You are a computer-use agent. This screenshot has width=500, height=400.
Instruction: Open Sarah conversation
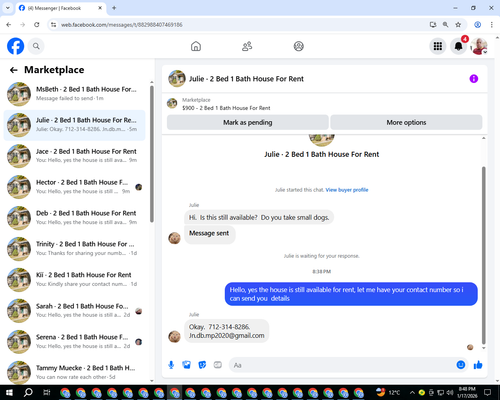point(75,310)
